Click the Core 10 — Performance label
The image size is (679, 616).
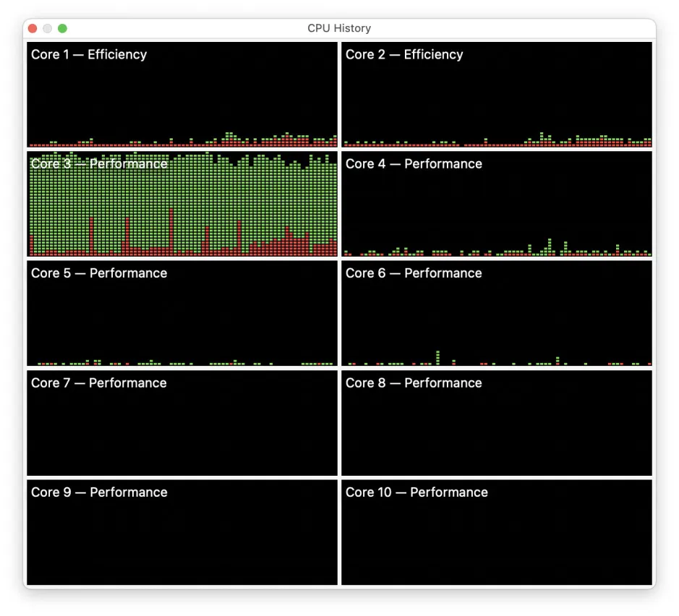[417, 492]
